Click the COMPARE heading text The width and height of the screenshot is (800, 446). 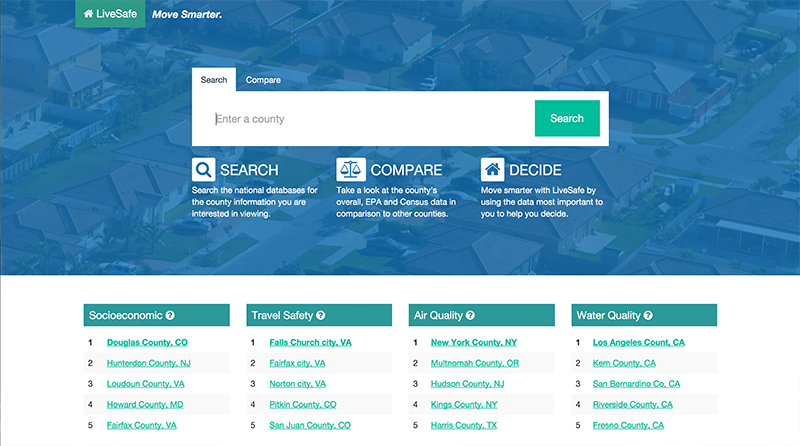point(406,170)
